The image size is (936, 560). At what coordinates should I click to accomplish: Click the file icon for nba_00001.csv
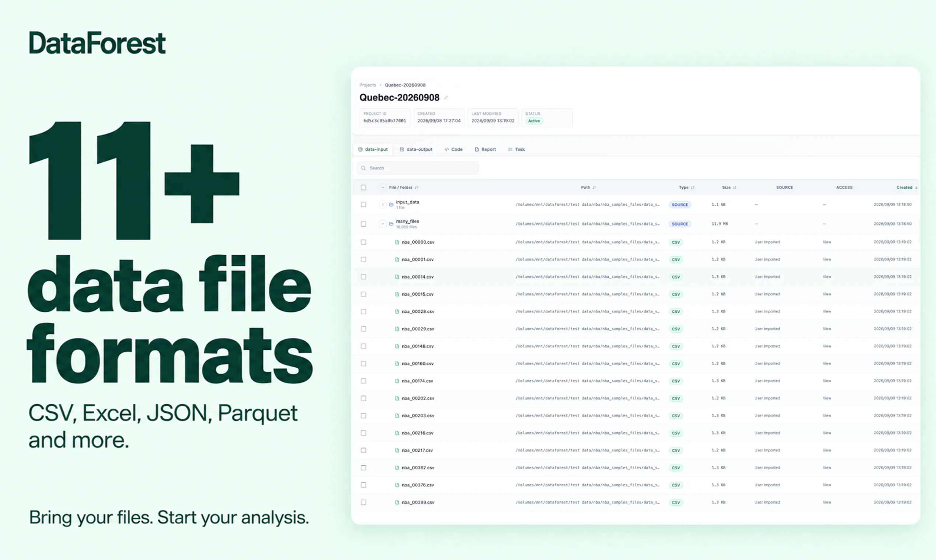[x=397, y=260]
